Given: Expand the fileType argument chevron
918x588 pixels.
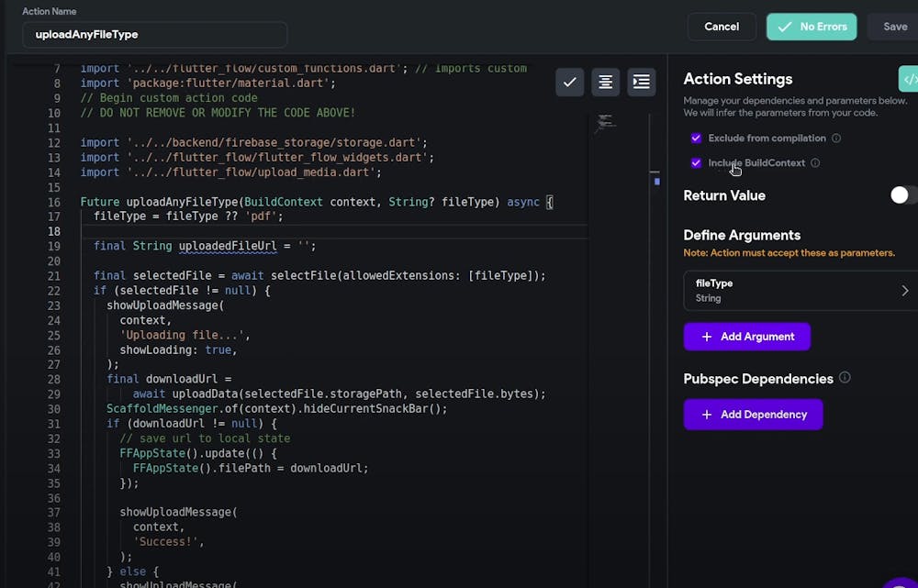Looking at the screenshot, I should 904,291.
